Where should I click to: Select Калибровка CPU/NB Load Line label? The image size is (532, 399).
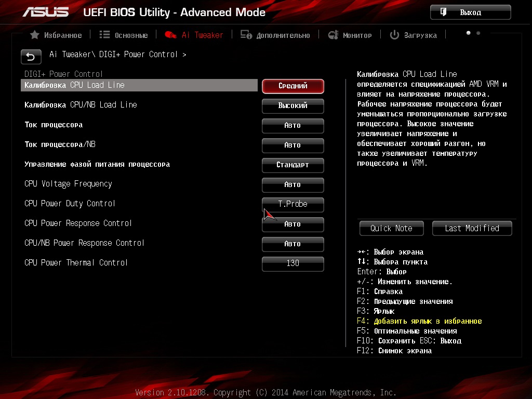click(81, 105)
